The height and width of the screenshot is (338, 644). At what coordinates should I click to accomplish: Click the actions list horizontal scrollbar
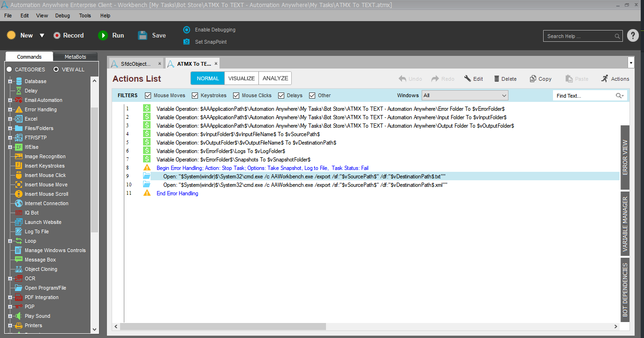(x=223, y=326)
